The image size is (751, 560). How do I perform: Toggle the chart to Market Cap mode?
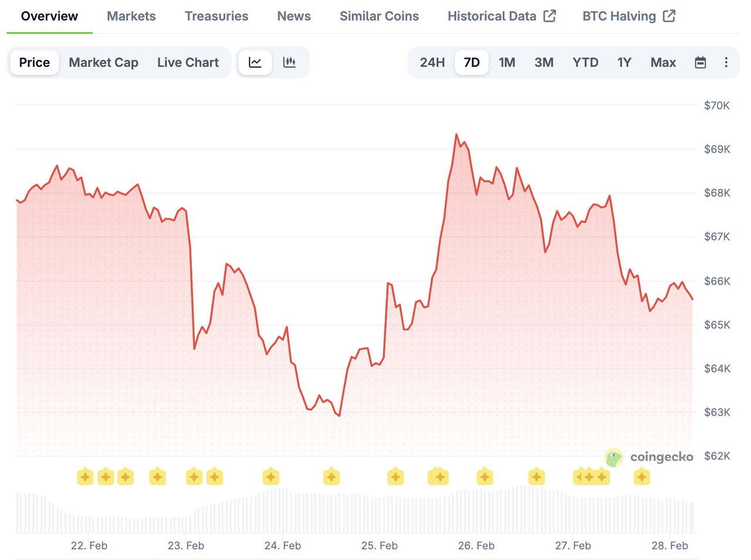tap(103, 62)
